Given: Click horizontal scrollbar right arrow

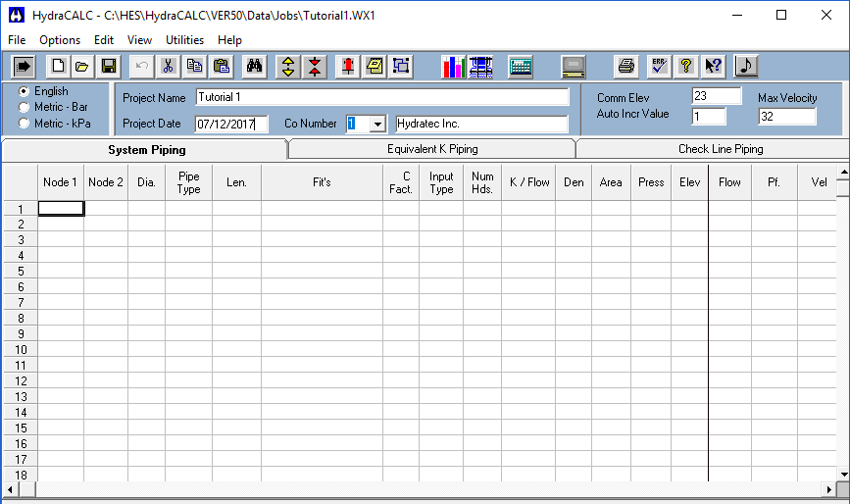Looking at the screenshot, I should click(828, 490).
